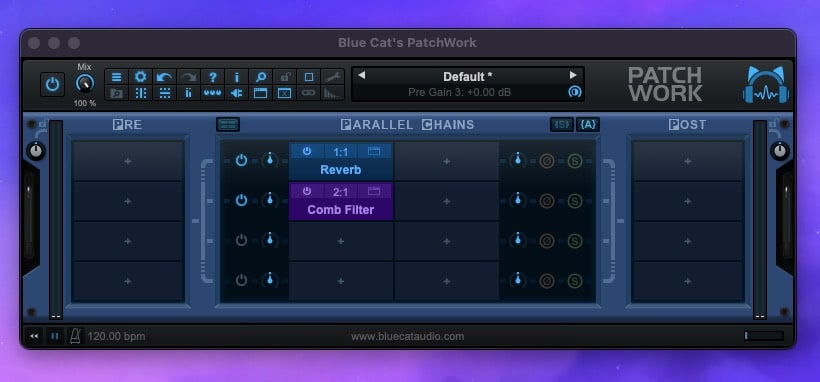Viewport: 820px width, 382px height.
Task: Click the output gain knob near POST
Action: [780, 151]
